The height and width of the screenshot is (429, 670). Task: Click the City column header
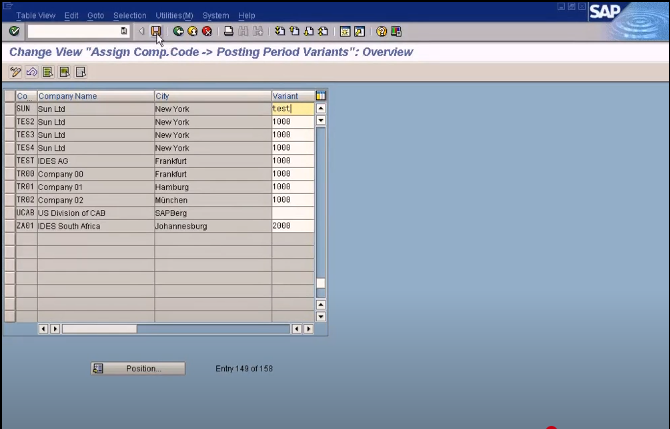pyautogui.click(x=213, y=96)
